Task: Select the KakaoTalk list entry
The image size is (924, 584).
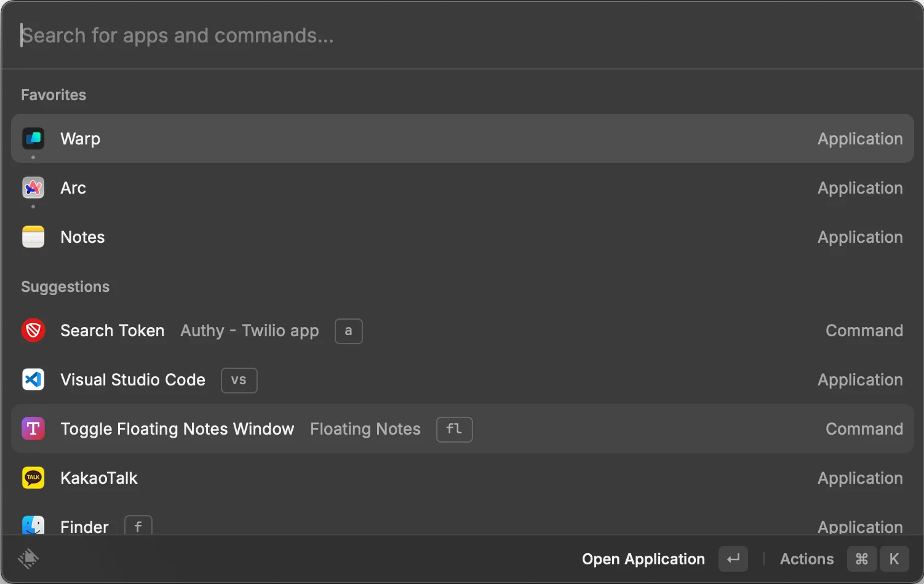Action: point(99,478)
